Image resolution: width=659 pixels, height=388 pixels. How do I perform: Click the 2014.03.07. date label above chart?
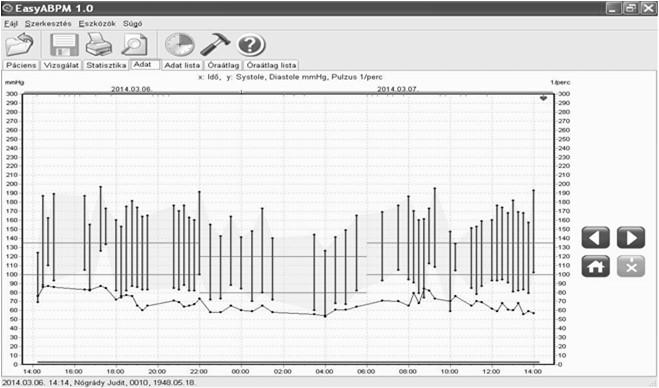coord(397,89)
